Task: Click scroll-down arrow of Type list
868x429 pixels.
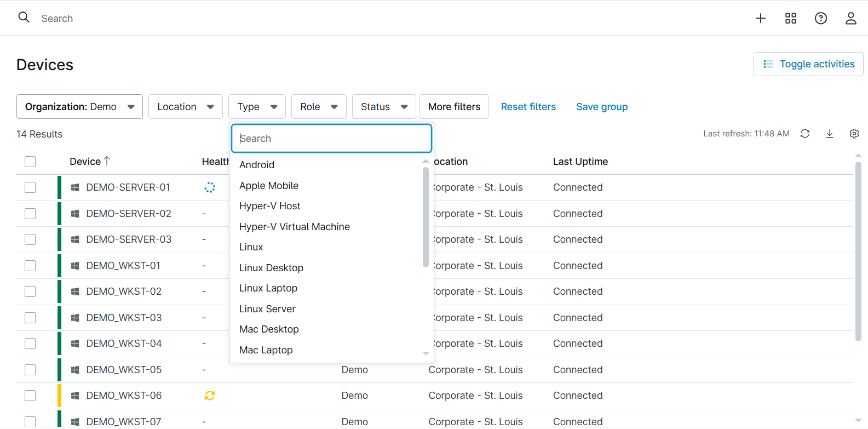Action: point(426,353)
